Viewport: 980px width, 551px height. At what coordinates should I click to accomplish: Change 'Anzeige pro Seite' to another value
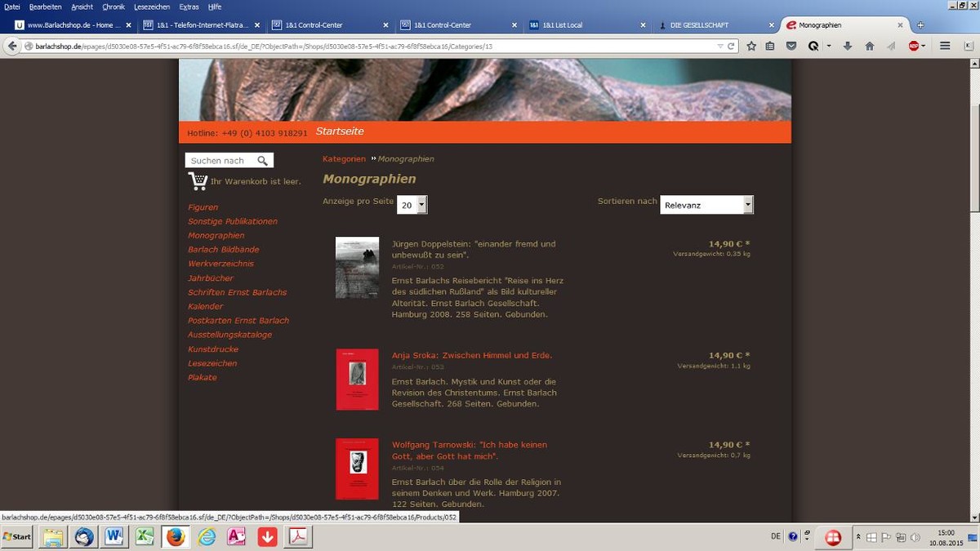point(412,204)
